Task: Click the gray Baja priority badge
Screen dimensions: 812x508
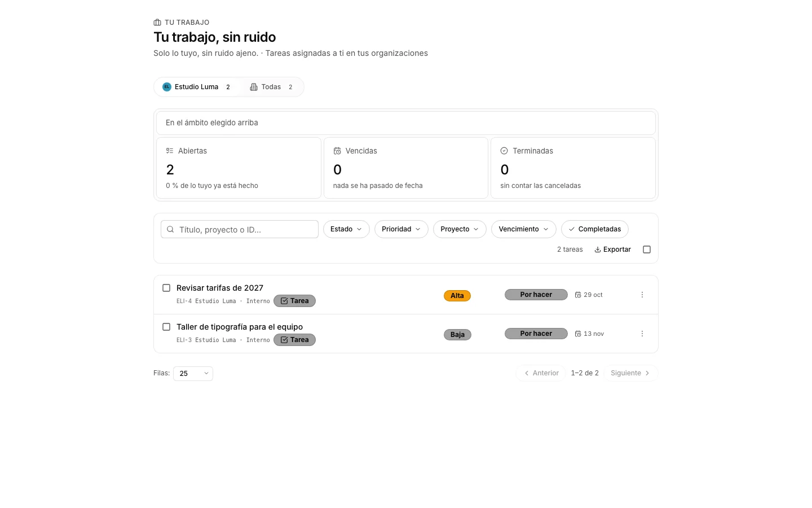Action: [x=457, y=335]
